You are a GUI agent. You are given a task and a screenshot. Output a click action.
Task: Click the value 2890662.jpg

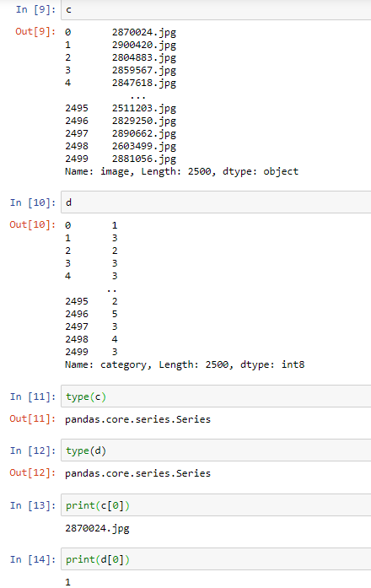click(x=144, y=134)
